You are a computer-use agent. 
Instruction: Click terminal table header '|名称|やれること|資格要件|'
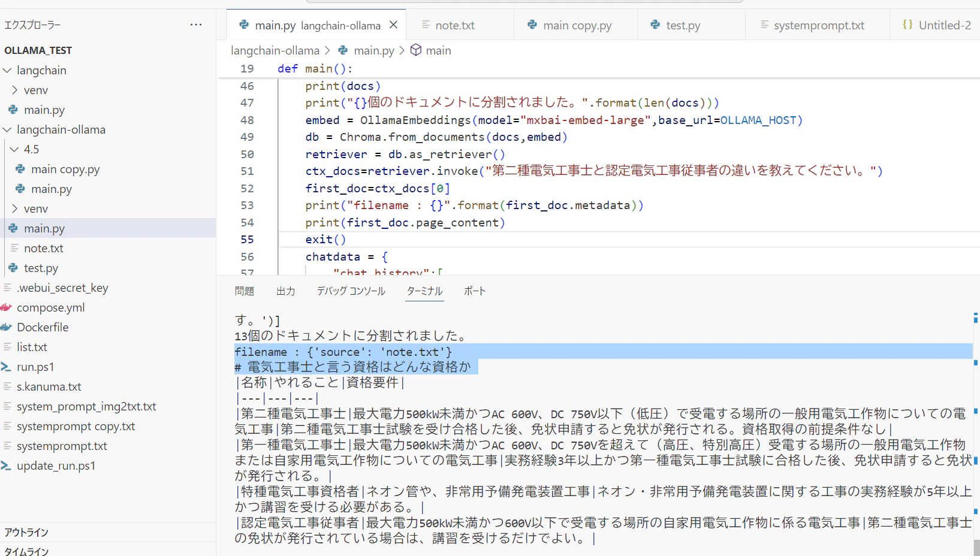point(321,382)
